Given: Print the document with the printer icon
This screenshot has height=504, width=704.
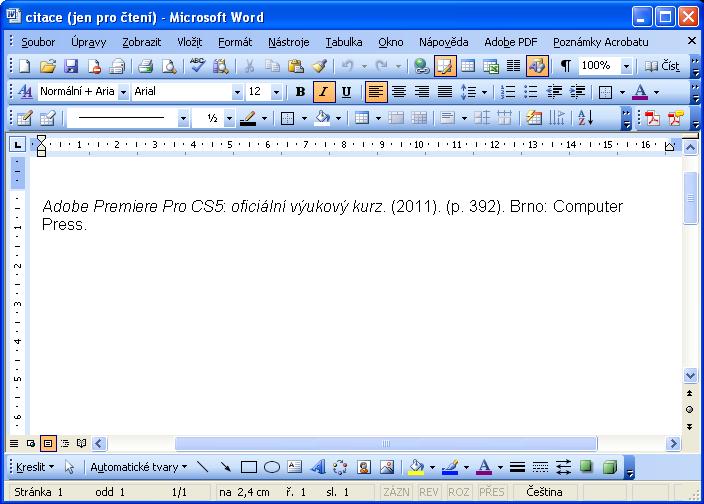Looking at the screenshot, I should (145, 66).
